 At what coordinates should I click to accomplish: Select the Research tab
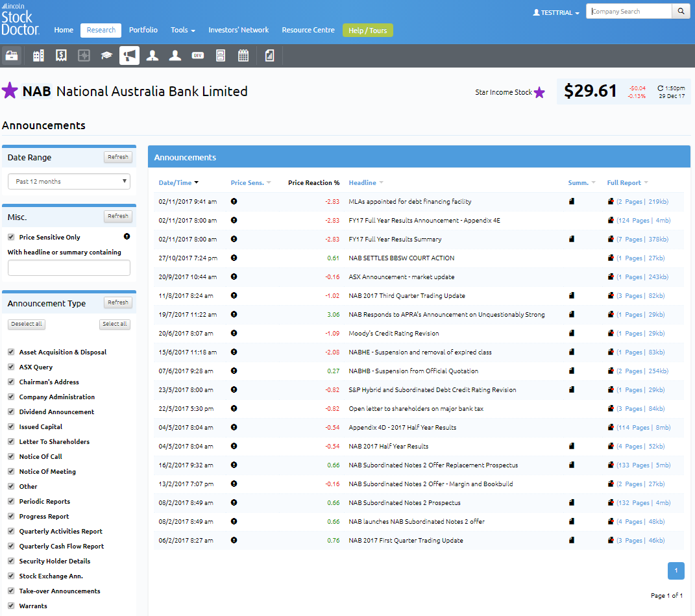[x=101, y=30]
